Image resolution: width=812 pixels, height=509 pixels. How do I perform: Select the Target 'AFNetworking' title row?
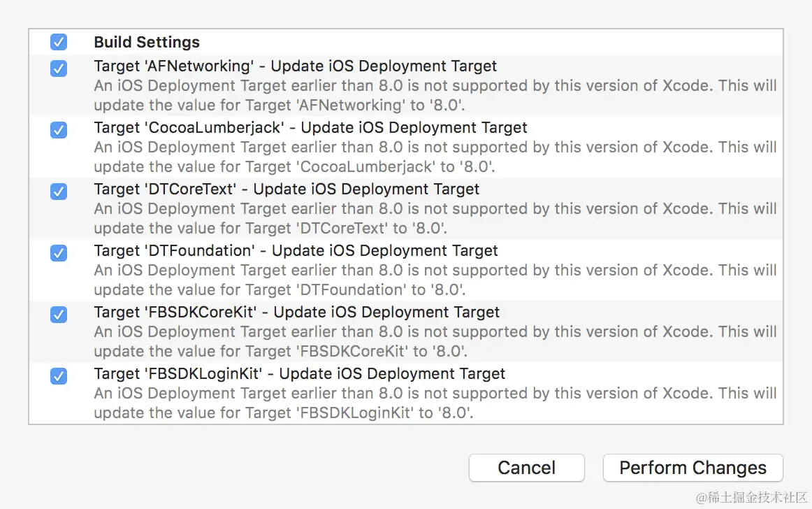[295, 66]
